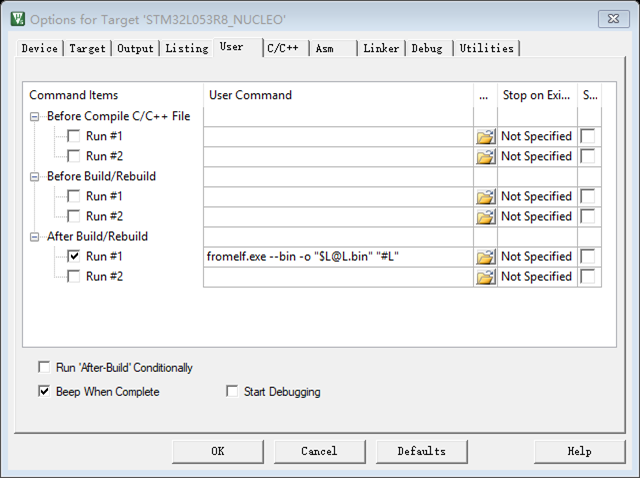The image size is (640, 478).
Task: Confirm settings with OK button
Action: pos(218,451)
